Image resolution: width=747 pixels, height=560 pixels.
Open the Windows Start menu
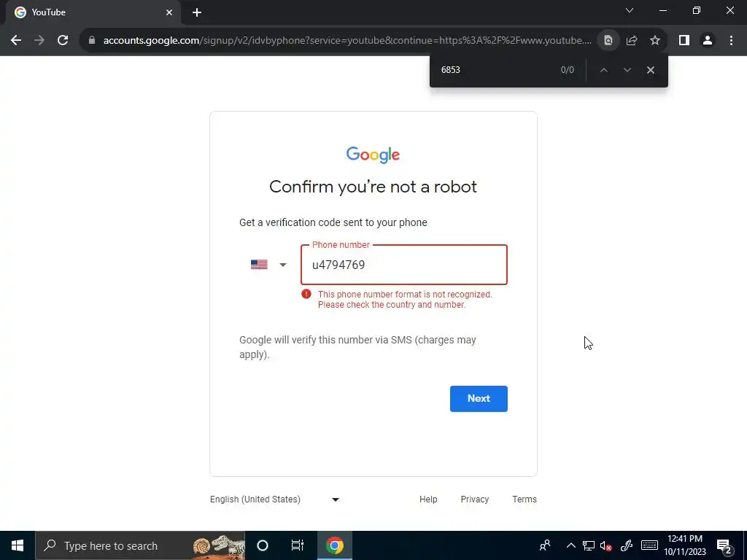coord(18,545)
